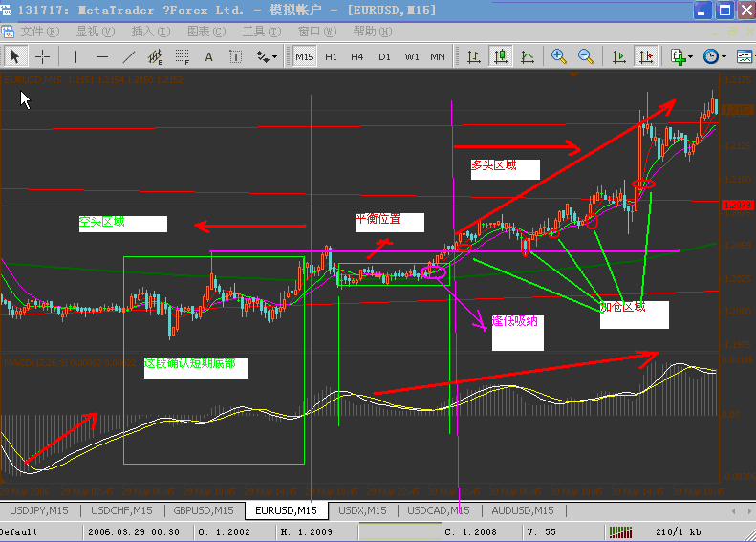Pick the text annotation tool A
The height and width of the screenshot is (542, 756).
pos(208,57)
